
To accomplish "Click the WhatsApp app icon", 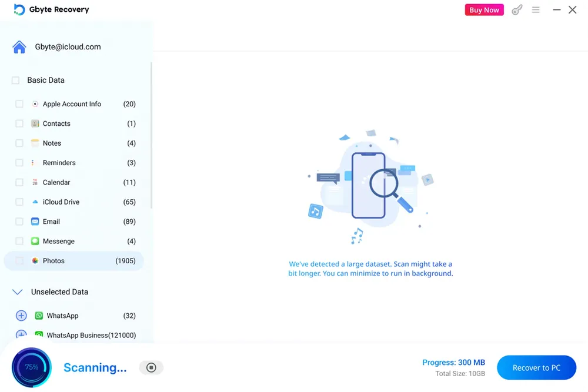I will coord(39,316).
